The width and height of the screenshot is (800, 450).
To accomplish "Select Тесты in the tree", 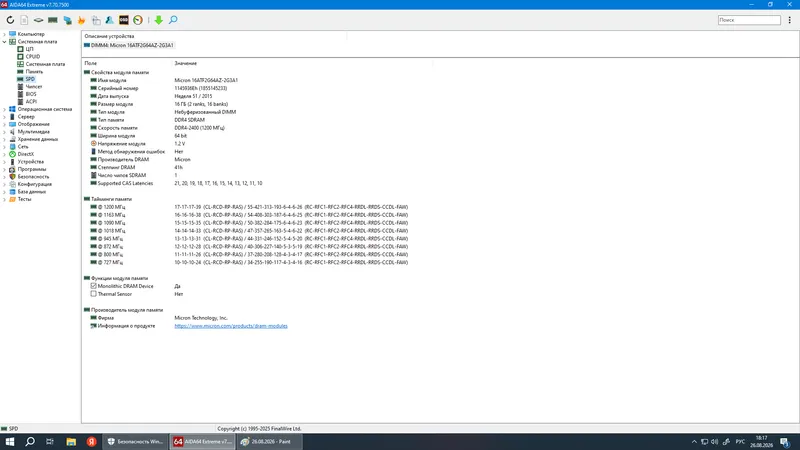I will tap(24, 199).
